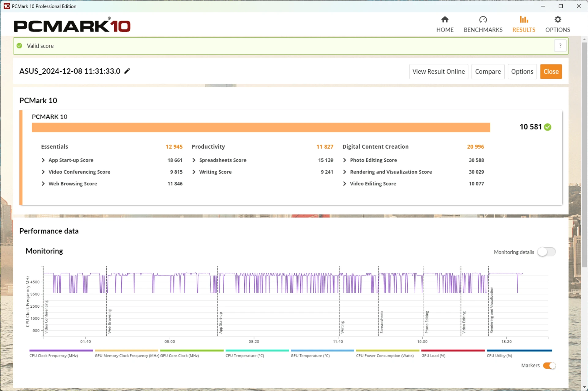588x391 pixels.
Task: Toggle CPU Temperature legend
Action: click(x=257, y=353)
